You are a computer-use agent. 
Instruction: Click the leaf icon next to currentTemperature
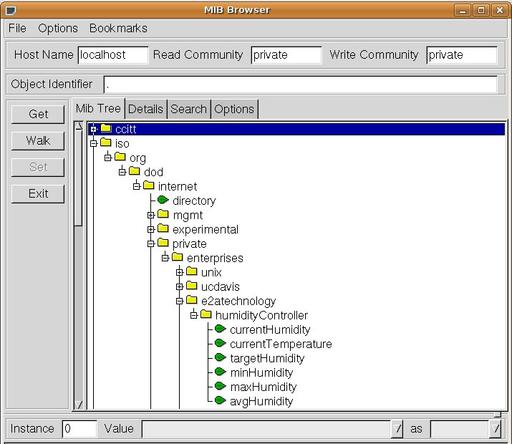[x=220, y=343]
